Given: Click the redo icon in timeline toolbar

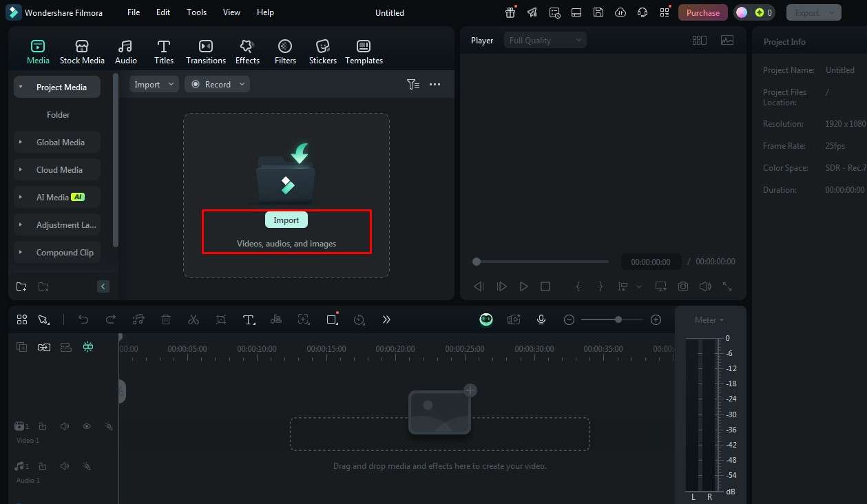Looking at the screenshot, I should click(111, 319).
